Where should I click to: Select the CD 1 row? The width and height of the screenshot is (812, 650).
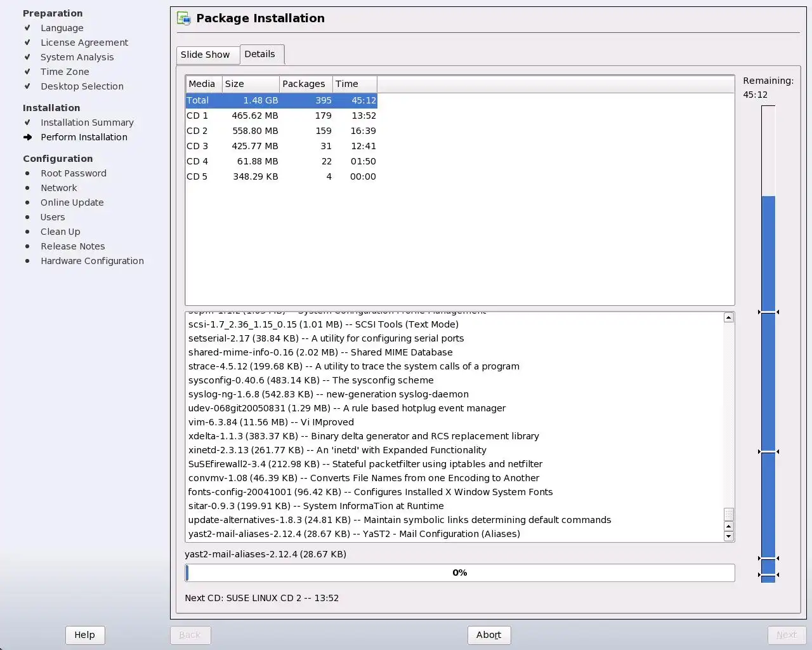pos(281,116)
